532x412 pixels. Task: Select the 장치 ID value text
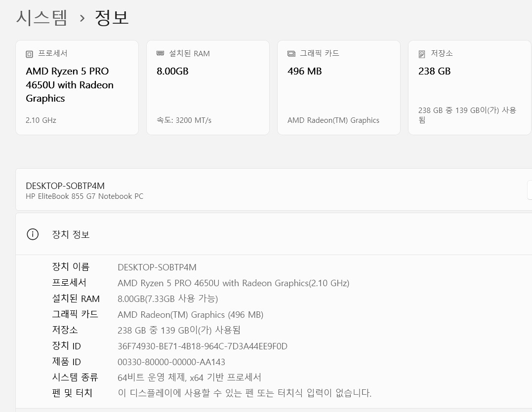202,346
